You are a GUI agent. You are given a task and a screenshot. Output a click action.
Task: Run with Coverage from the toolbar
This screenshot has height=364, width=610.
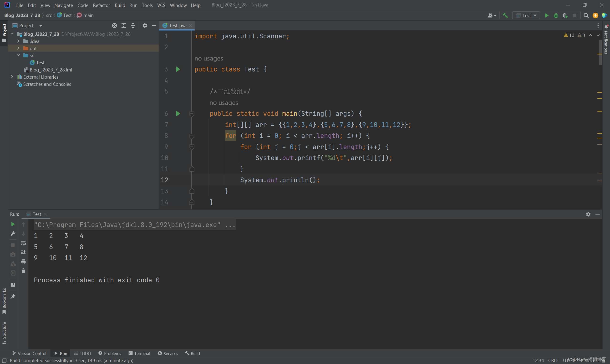coord(565,15)
